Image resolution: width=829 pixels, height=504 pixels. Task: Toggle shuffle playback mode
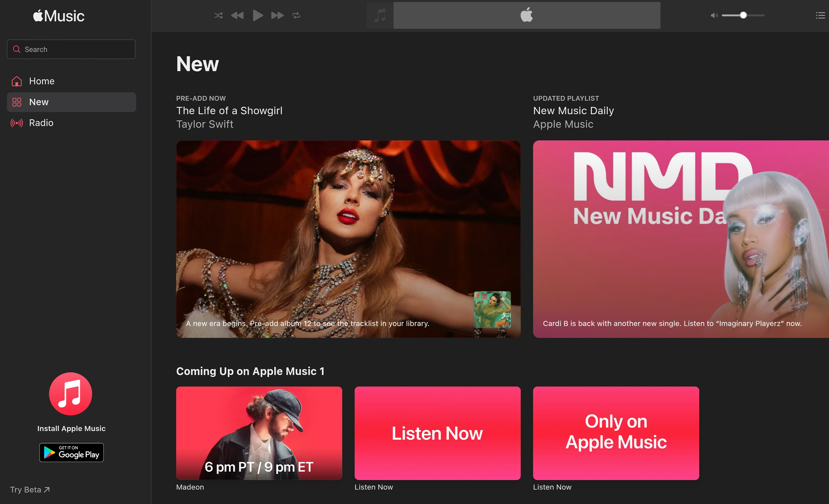218,16
